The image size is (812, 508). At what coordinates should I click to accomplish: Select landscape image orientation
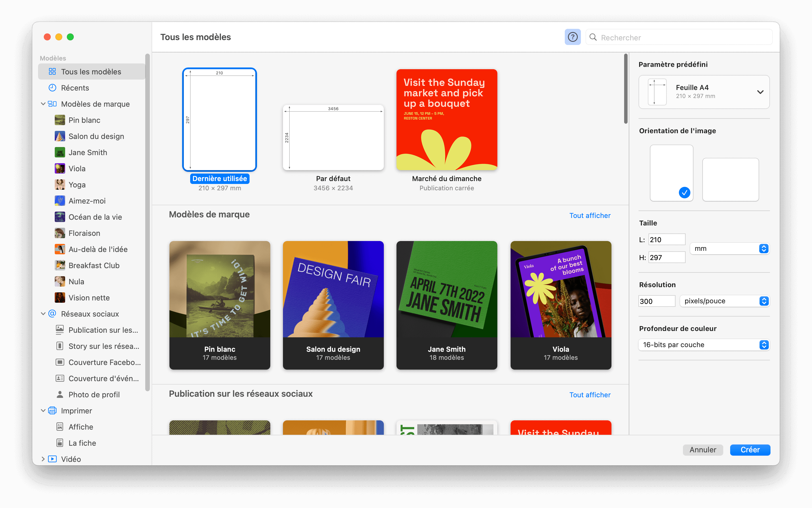click(x=730, y=179)
